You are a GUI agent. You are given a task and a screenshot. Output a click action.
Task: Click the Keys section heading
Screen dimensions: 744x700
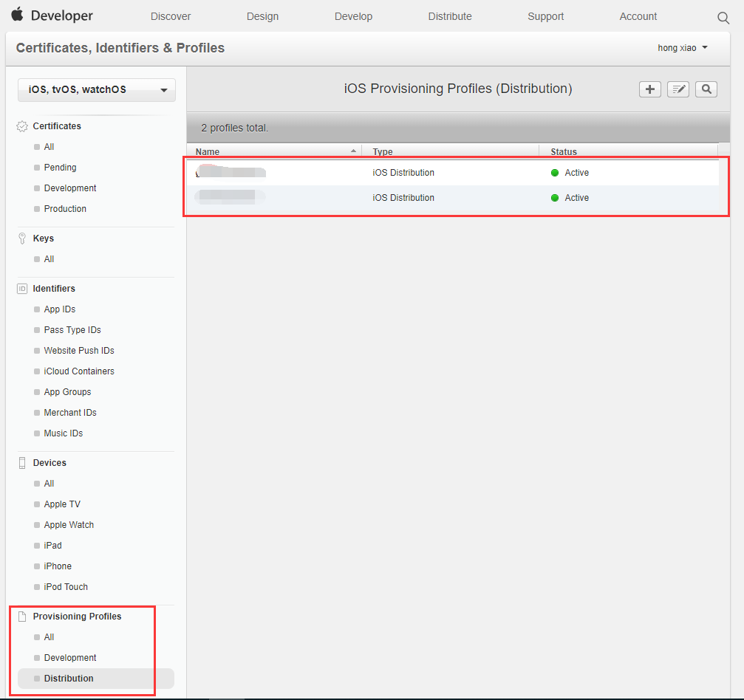point(43,238)
